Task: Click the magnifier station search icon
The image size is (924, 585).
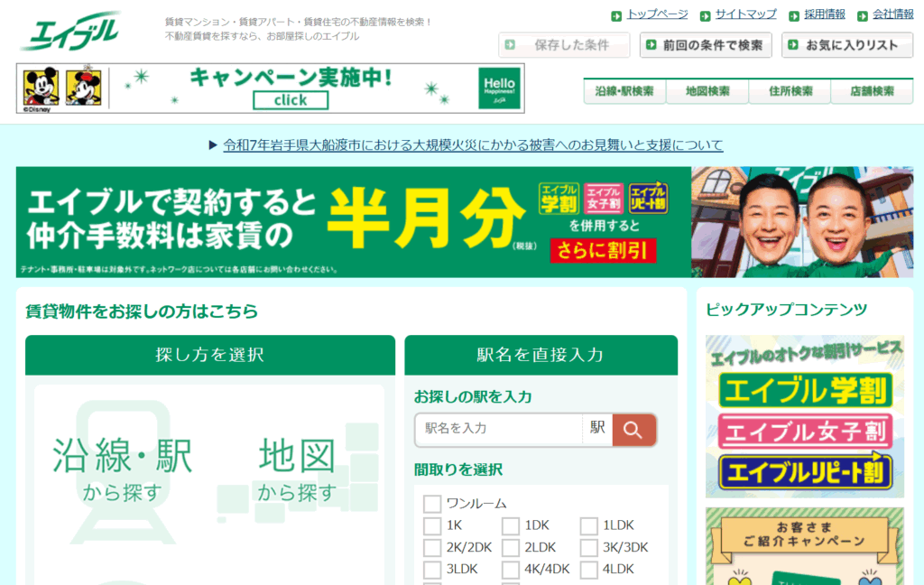Action: (x=633, y=430)
